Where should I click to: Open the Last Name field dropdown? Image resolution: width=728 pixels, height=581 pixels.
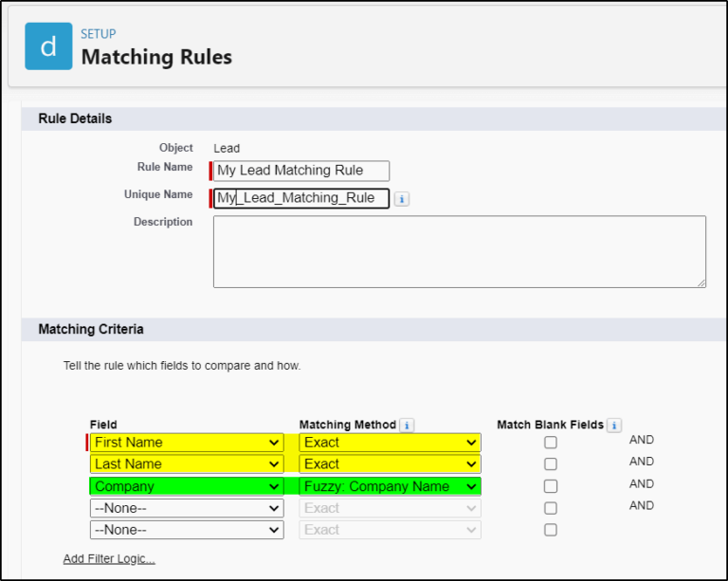187,464
